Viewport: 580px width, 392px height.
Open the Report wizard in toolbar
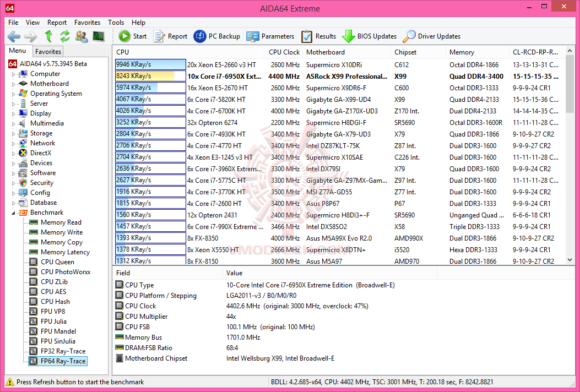pos(170,36)
